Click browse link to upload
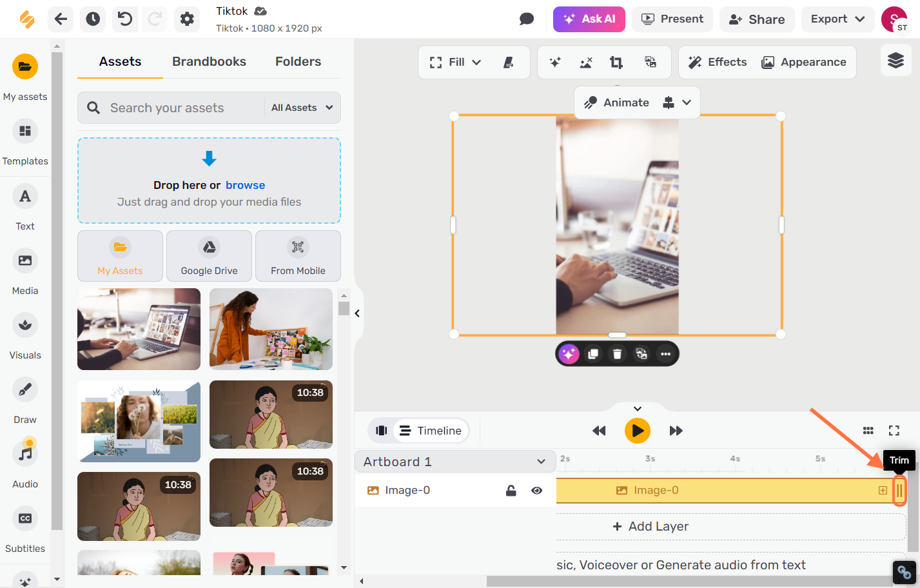 click(245, 185)
